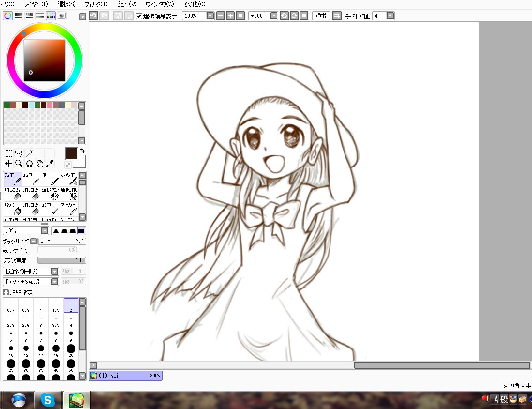The image size is (532, 409).
Task: Click the ブラシ濃度 density slider
Action: point(62,260)
